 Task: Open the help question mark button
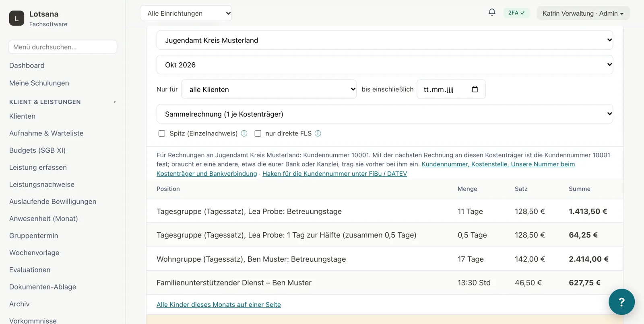621,302
